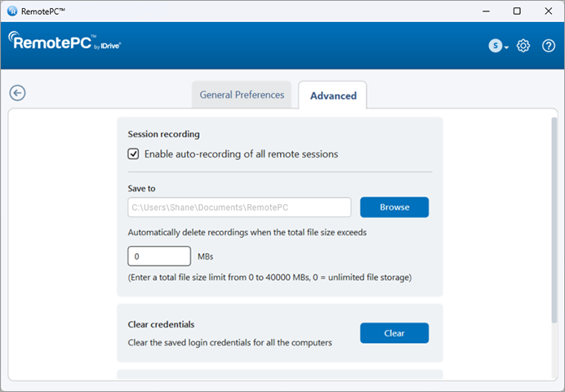Expand the account dropdown arrow beside avatar
Viewport: 565px width, 392px height.
pyautogui.click(x=507, y=47)
